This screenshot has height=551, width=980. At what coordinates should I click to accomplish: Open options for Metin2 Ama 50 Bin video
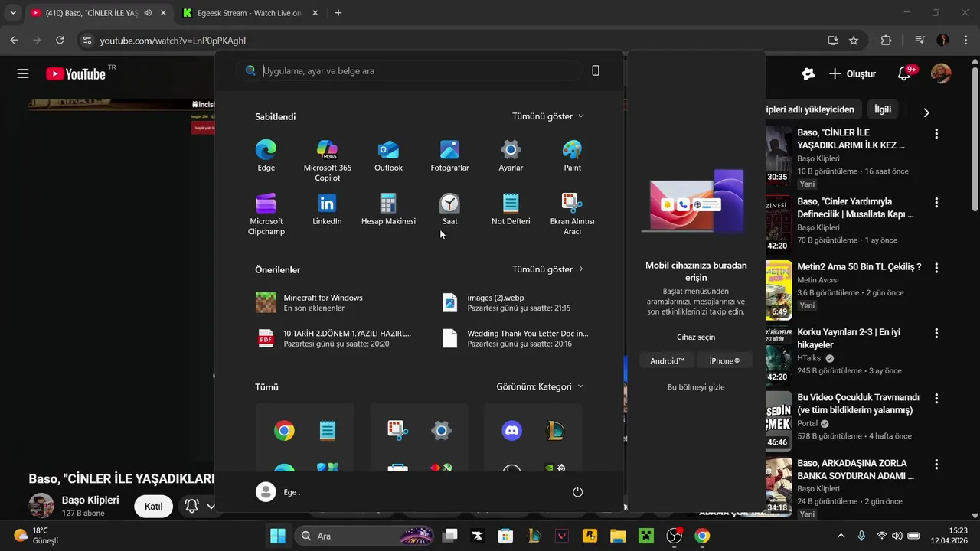936,269
